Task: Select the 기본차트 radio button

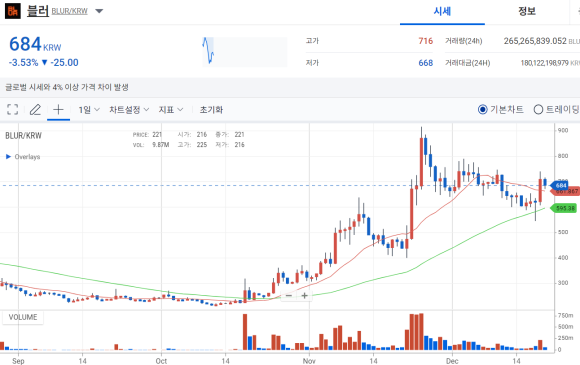Action: 482,109
